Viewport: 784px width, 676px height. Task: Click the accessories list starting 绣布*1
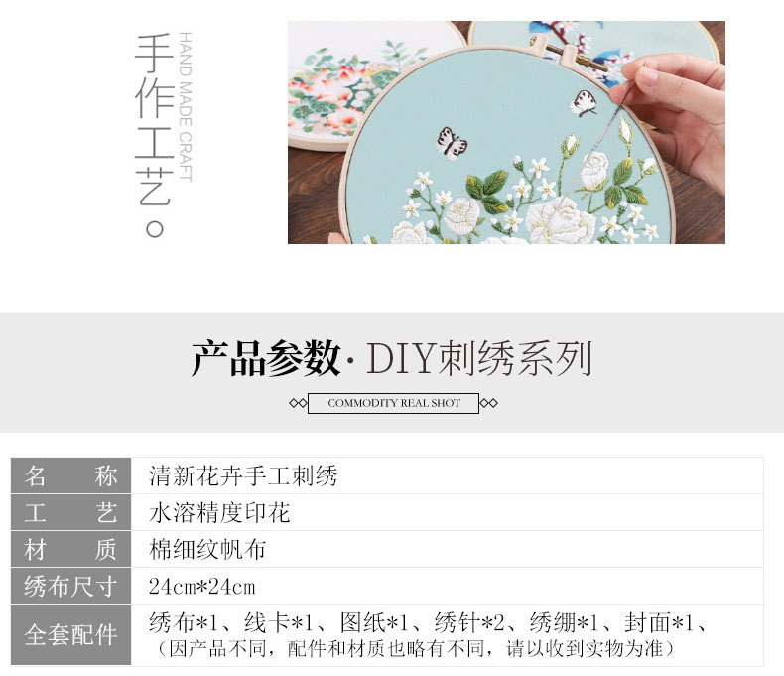click(x=429, y=623)
